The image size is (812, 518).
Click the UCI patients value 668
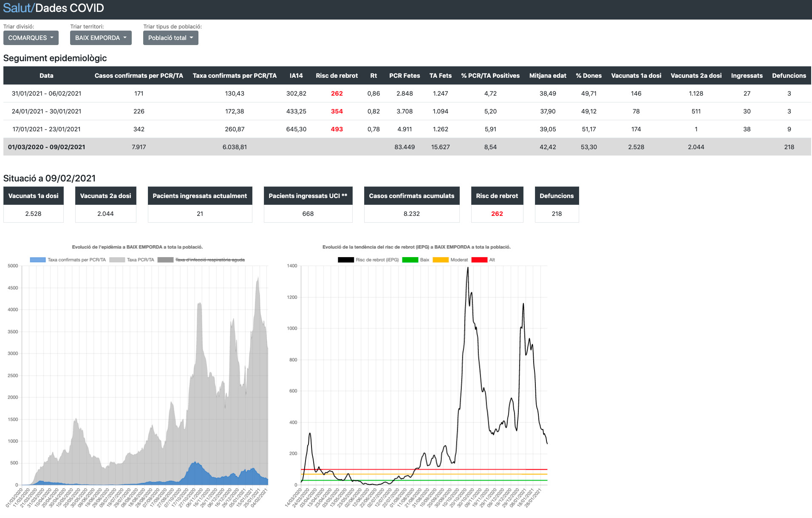tap(308, 214)
